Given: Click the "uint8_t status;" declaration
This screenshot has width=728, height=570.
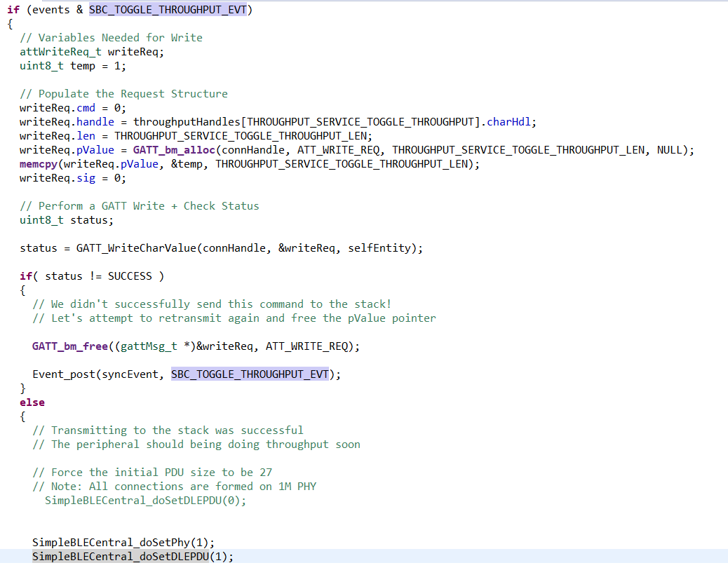Looking at the screenshot, I should (67, 220).
